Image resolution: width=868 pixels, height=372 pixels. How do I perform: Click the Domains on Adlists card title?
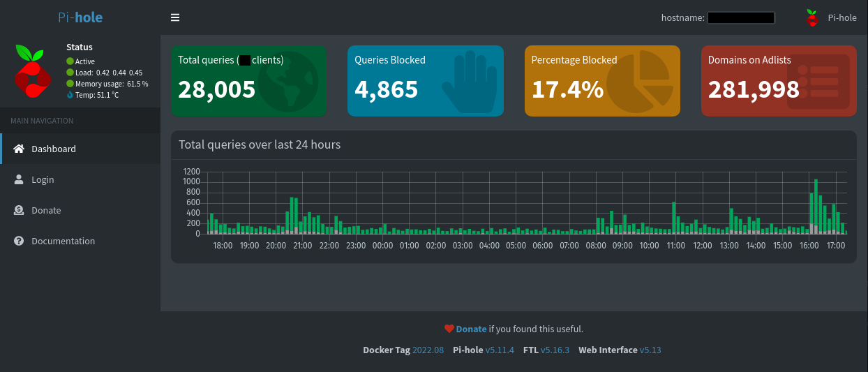[x=749, y=60]
